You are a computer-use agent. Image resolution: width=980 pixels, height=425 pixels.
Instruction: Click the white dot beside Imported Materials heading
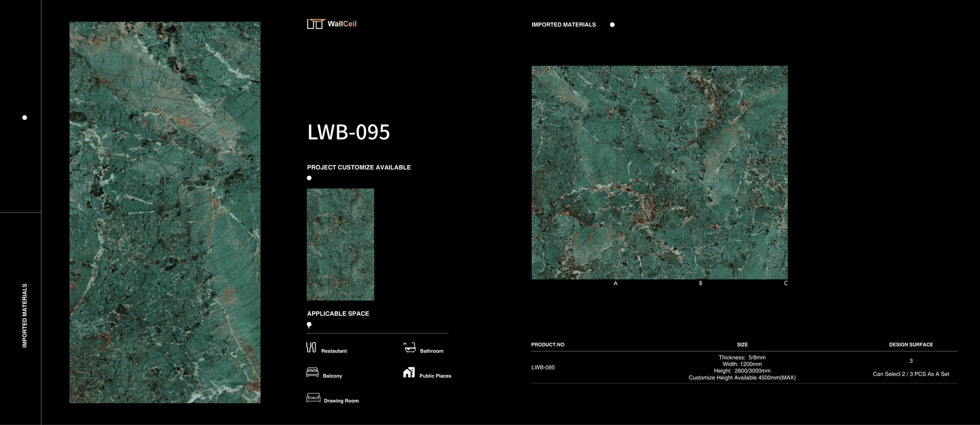[x=612, y=24]
